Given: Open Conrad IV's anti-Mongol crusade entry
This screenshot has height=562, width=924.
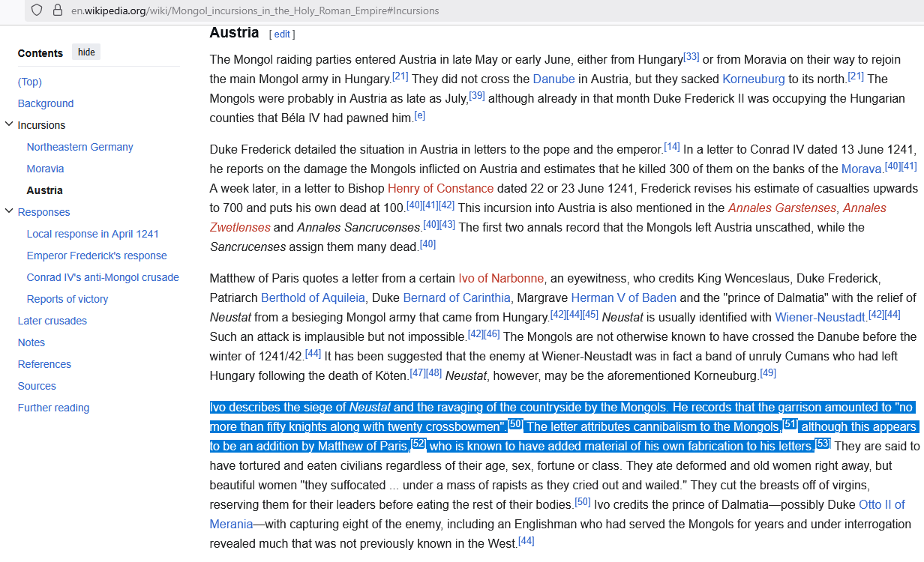Looking at the screenshot, I should pyautogui.click(x=103, y=277).
